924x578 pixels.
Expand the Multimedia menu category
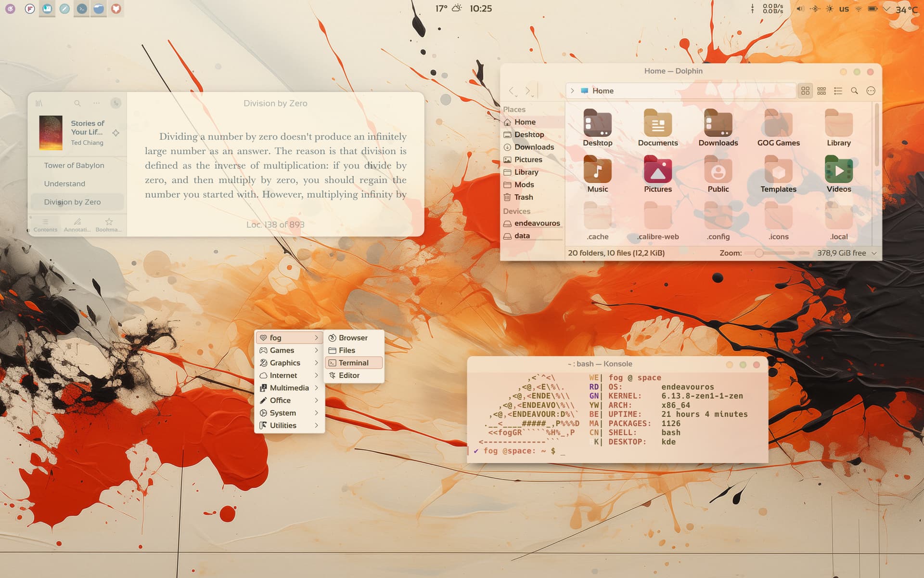(289, 388)
